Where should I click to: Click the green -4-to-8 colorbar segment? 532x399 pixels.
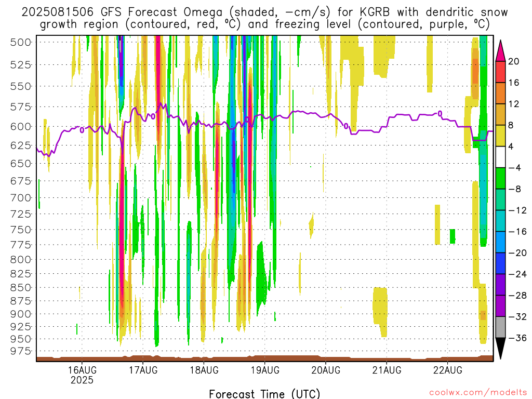(x=500, y=178)
